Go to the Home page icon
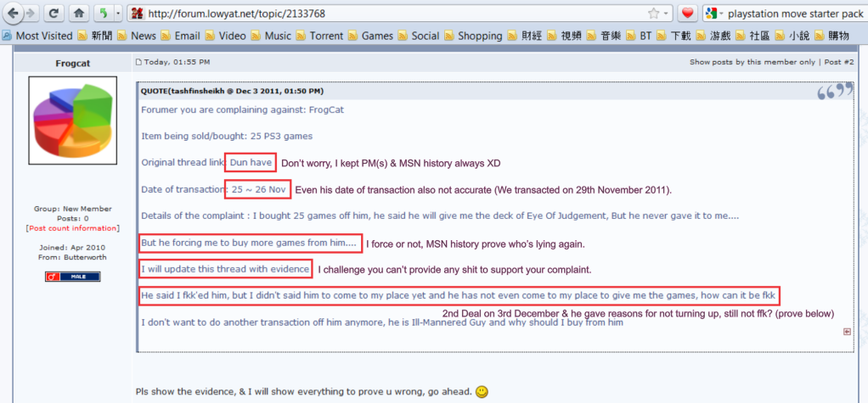The height and width of the screenshot is (403, 868). click(78, 14)
